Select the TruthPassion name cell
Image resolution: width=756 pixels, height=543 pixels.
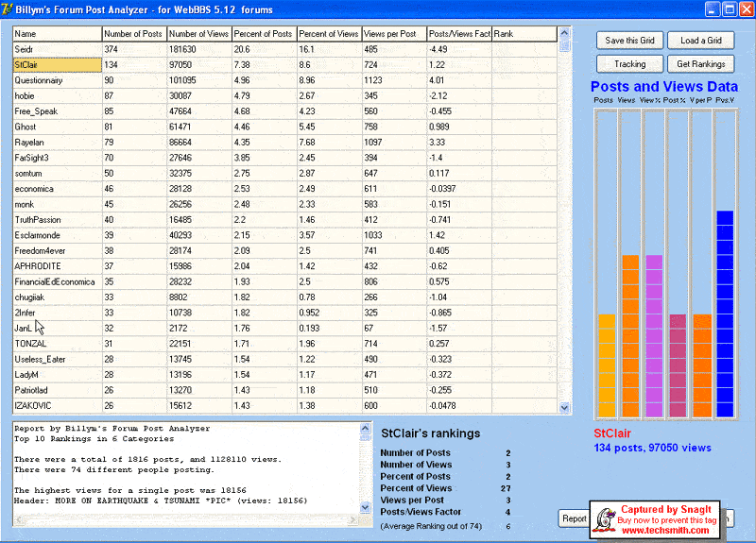click(x=58, y=220)
